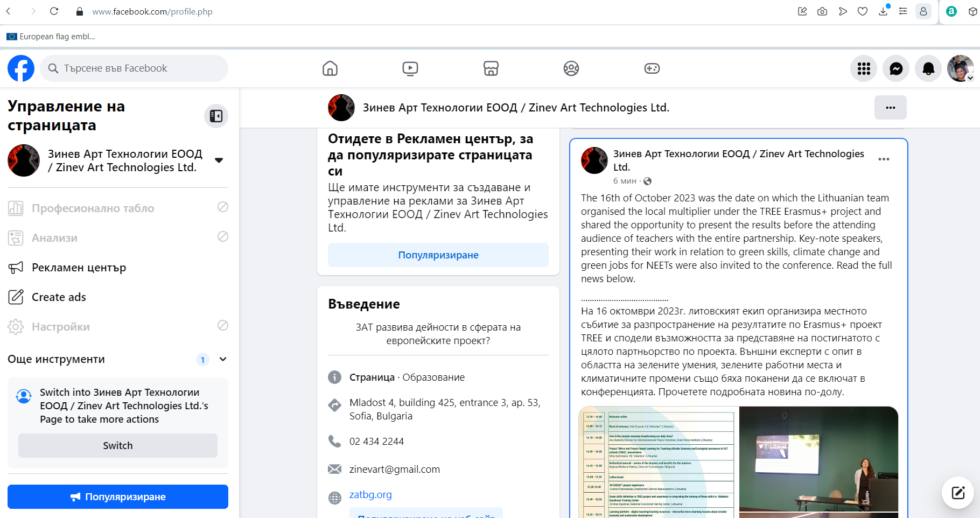Click the Switch button

[x=118, y=445]
